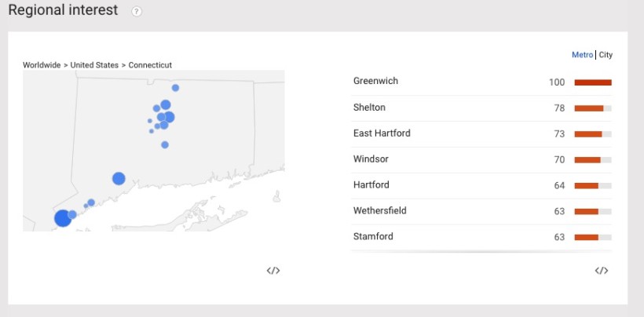Viewport: 644px width, 317px height.
Task: Switch to the City view tab
Action: pyautogui.click(x=606, y=55)
